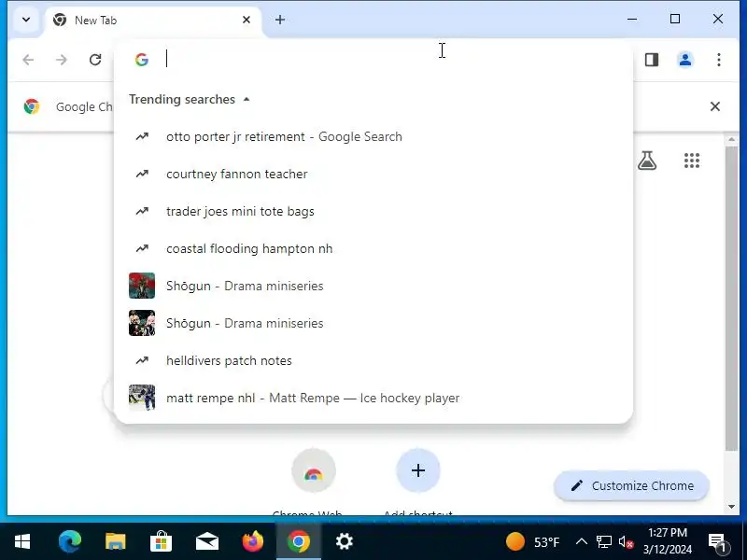Launch Microsoft Edge from taskbar

click(69, 541)
